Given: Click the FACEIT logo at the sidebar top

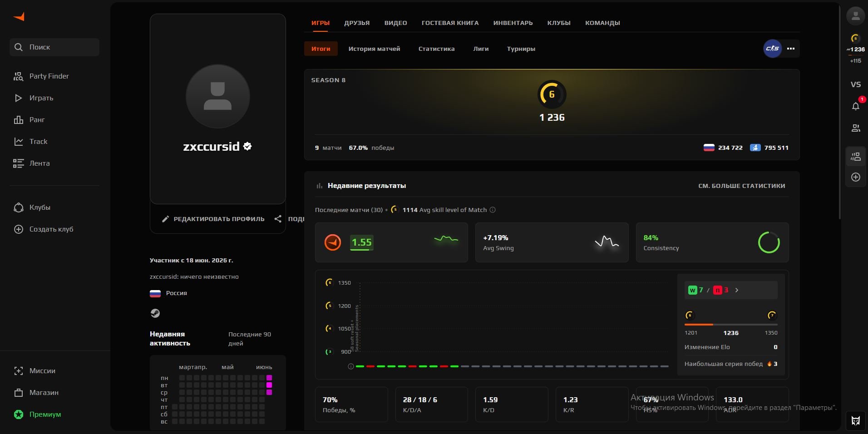Looking at the screenshot, I should [x=19, y=17].
